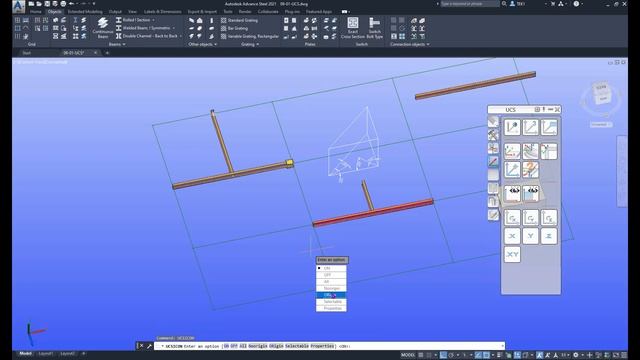This screenshot has width=640, height=360.
Task: Click the search magnifier icon in title bar
Action: (x=504, y=4)
